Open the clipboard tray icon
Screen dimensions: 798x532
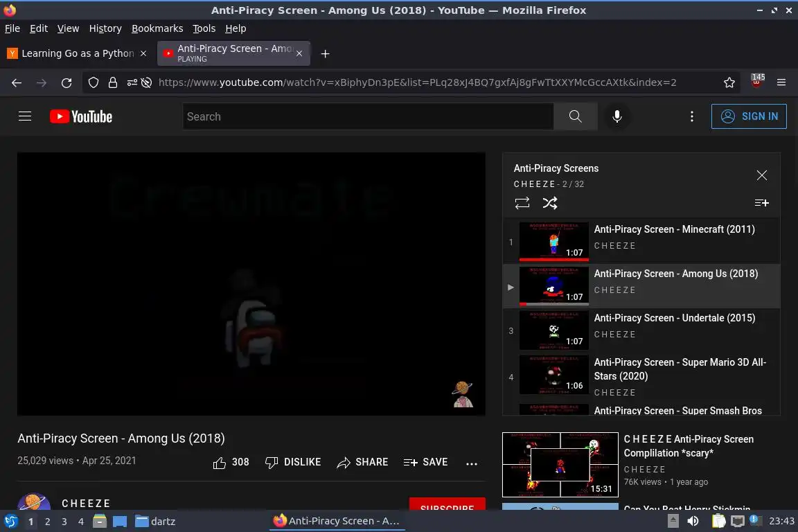pyautogui.click(x=718, y=521)
